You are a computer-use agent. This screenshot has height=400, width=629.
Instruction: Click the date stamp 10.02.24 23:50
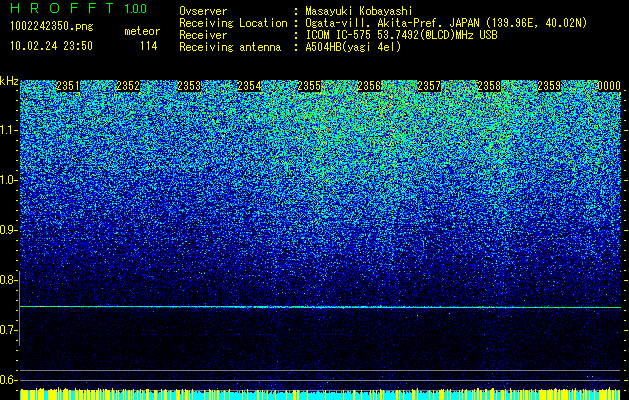51,46
